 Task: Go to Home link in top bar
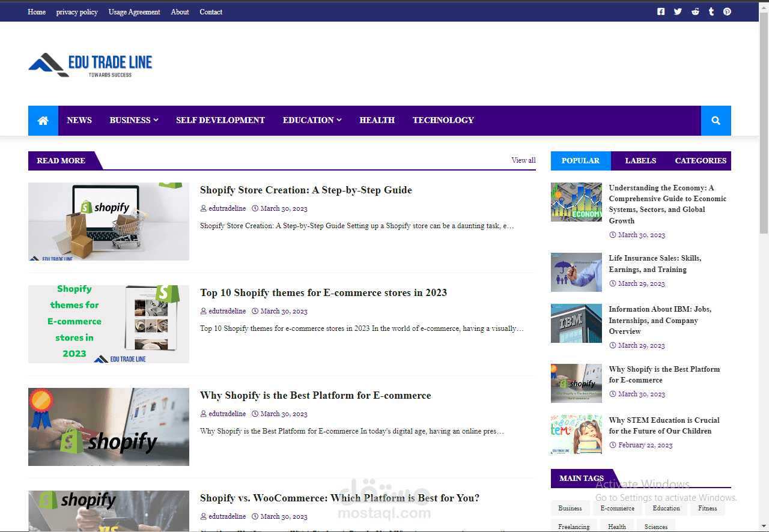click(x=37, y=12)
